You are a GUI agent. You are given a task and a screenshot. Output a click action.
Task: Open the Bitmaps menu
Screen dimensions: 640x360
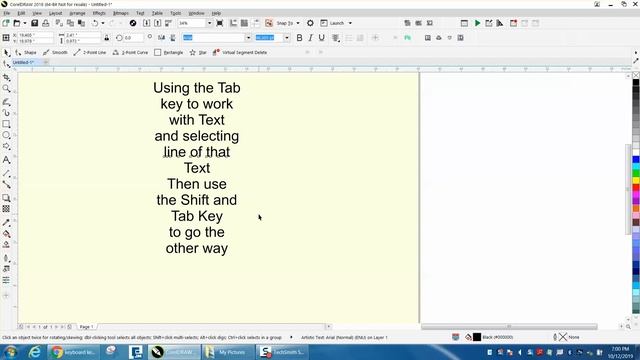120,13
